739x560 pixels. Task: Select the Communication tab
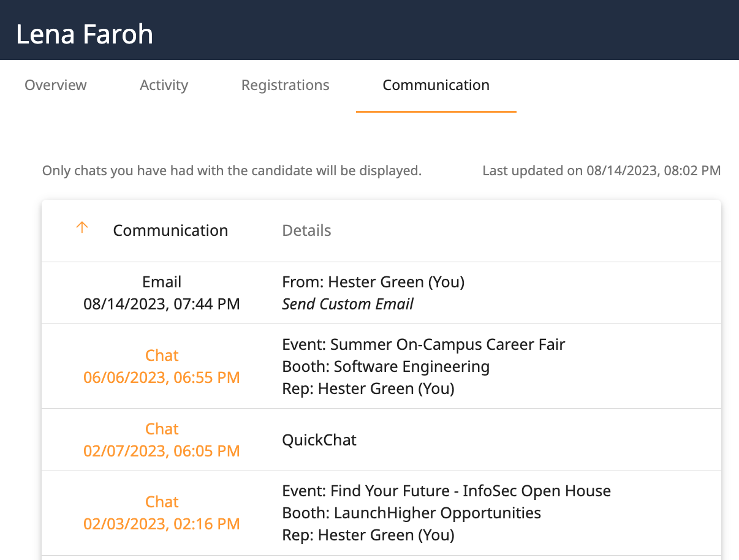click(436, 85)
